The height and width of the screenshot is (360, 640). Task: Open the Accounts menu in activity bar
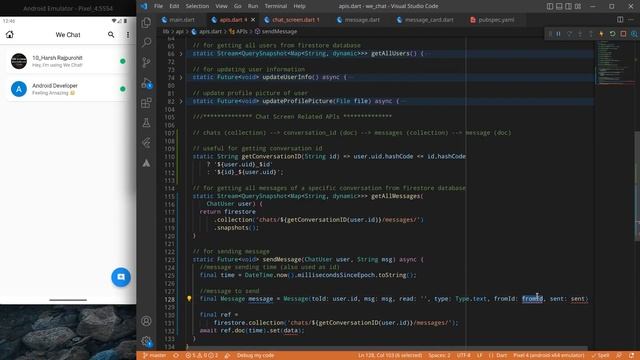point(146,321)
